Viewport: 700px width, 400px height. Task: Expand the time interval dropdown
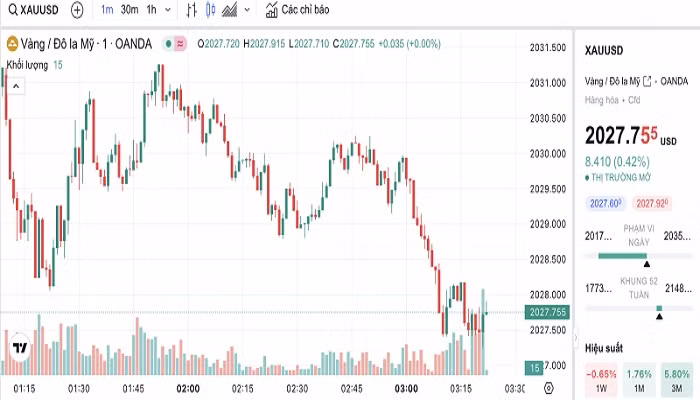coord(167,10)
